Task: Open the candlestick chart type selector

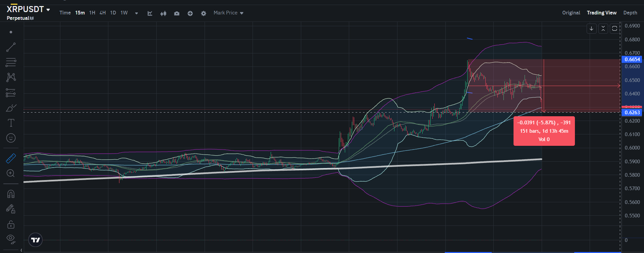Action: [163, 13]
